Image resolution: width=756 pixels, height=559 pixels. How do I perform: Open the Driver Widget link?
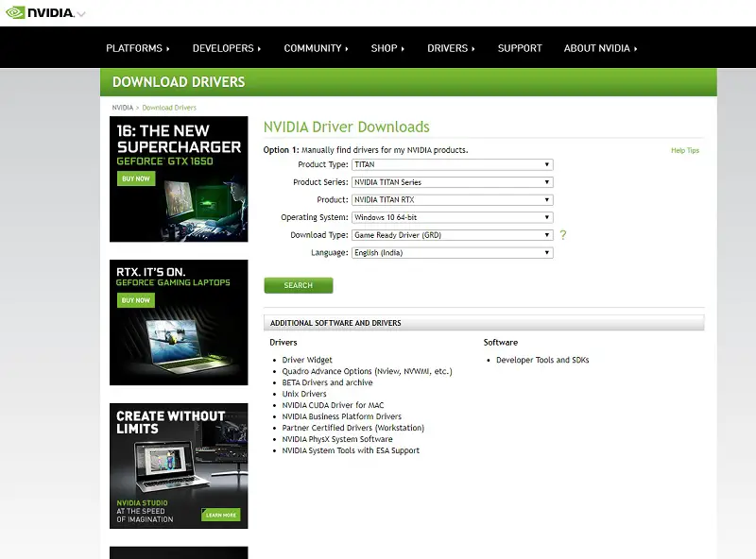point(307,360)
